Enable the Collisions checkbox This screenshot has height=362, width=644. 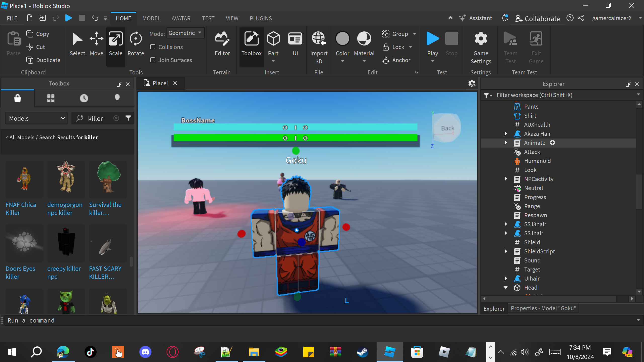click(153, 47)
